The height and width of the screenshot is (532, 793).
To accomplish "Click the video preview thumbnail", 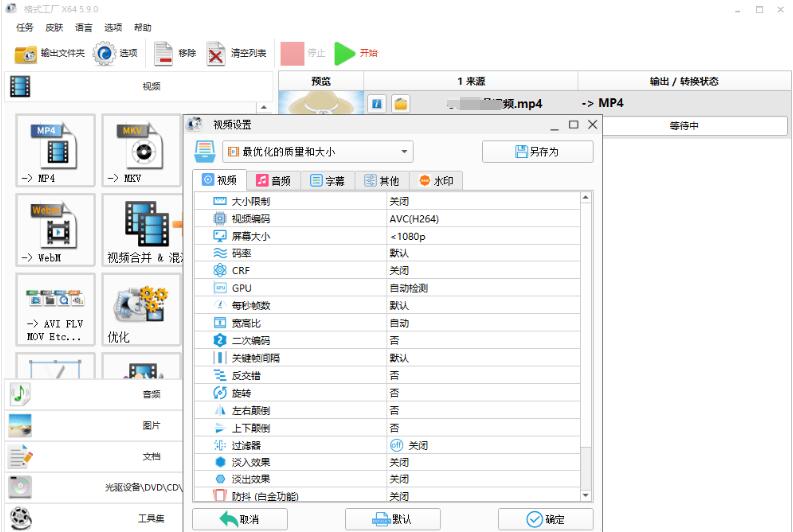I will (321, 103).
